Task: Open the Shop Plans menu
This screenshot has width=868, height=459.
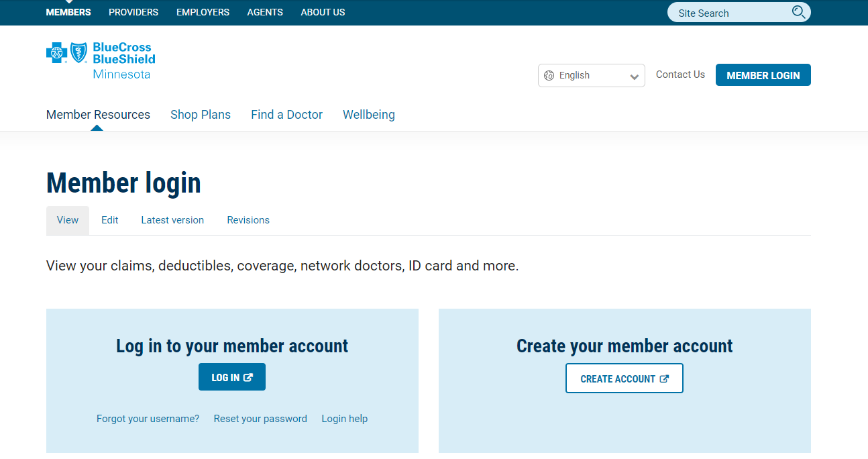Action: point(201,115)
